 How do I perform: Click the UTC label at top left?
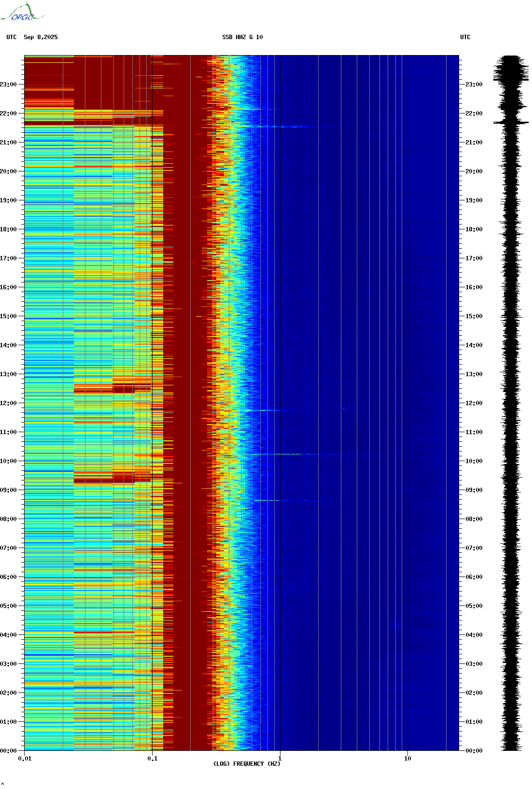12,37
